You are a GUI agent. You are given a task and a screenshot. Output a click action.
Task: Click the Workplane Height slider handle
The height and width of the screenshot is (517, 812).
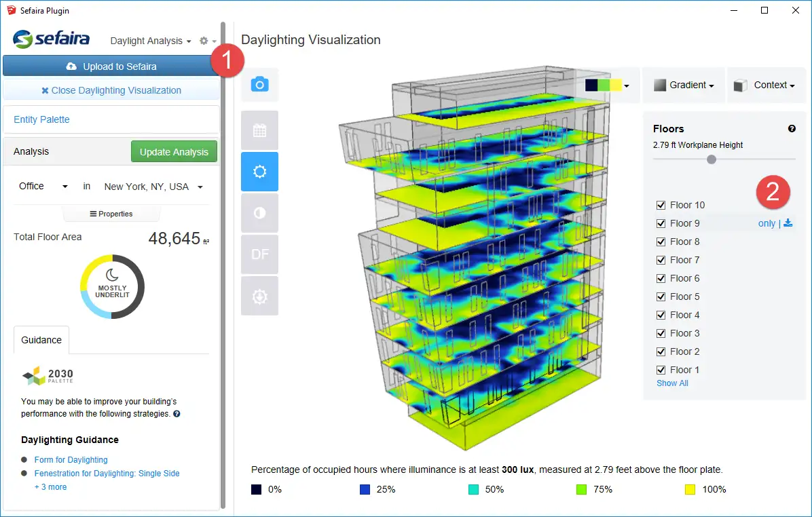[x=711, y=159]
